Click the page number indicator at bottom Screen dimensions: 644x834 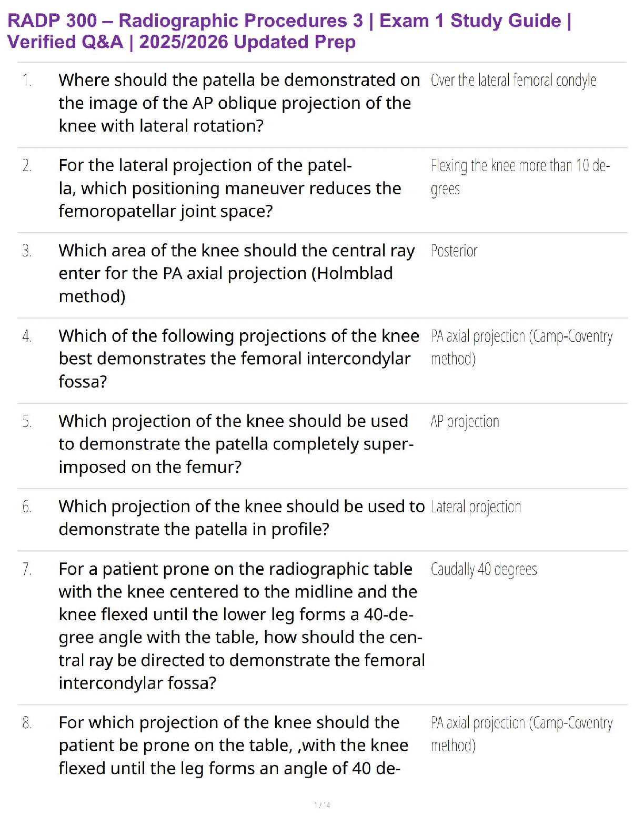tap(322, 805)
